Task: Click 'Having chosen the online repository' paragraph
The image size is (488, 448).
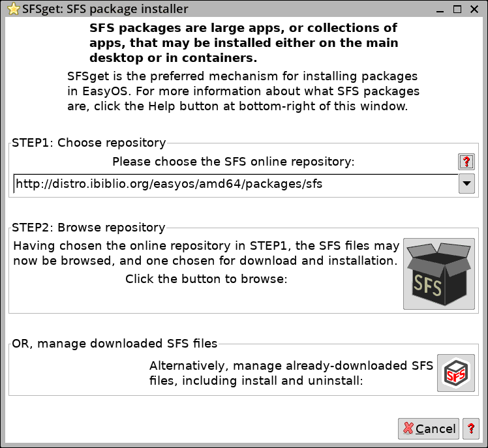Action: click(206, 253)
